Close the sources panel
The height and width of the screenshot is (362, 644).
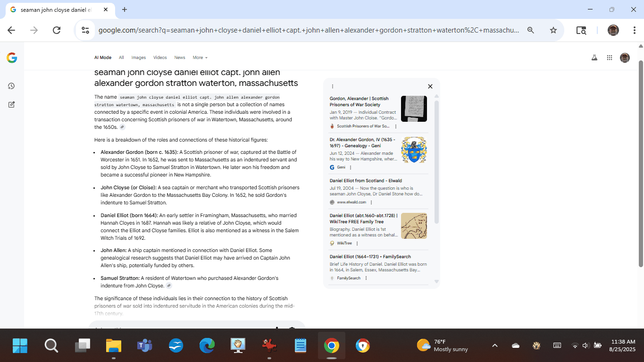coord(430,86)
